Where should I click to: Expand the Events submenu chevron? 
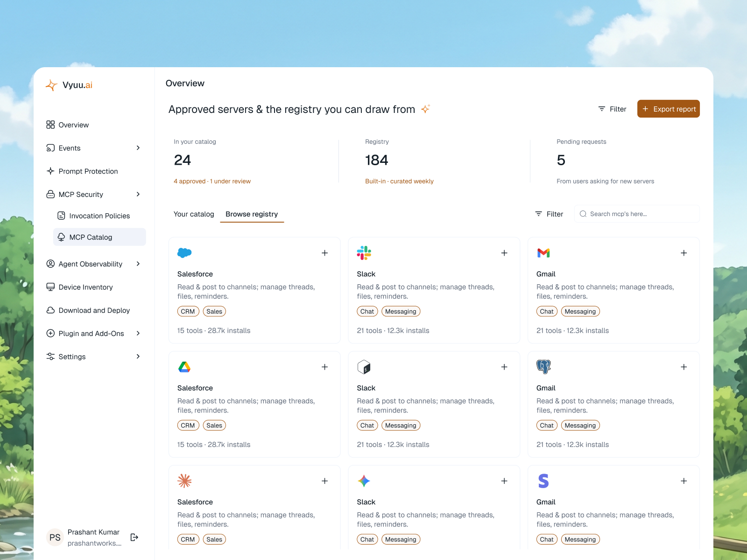(138, 148)
